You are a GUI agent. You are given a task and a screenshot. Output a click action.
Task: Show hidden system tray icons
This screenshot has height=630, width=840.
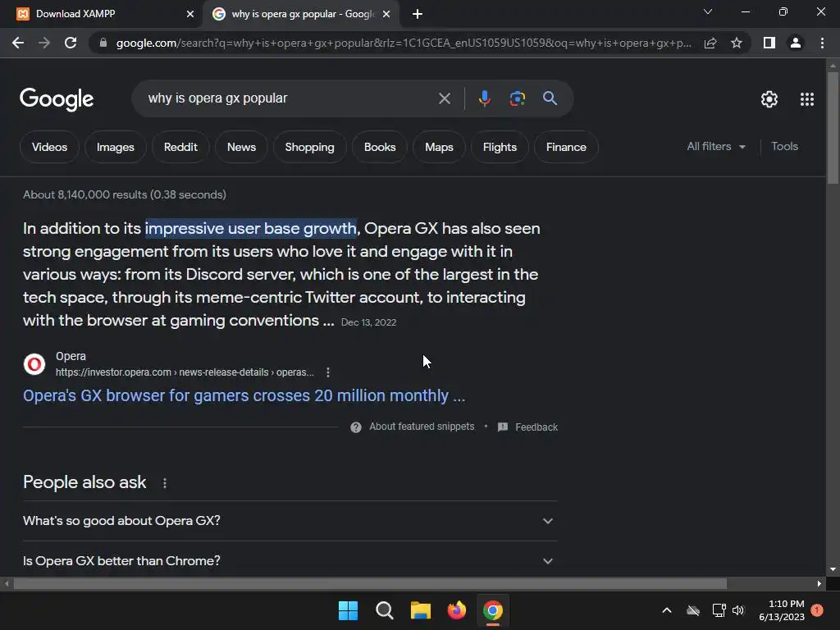[667, 610]
